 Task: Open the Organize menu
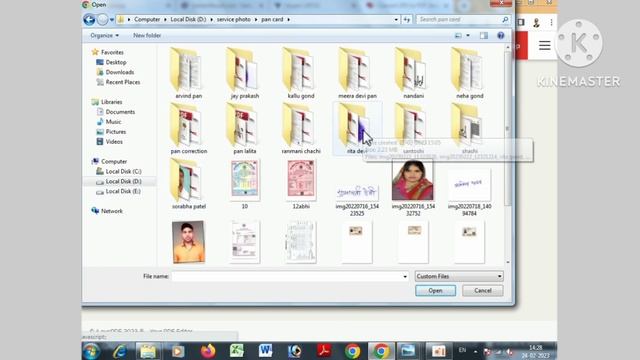[104, 36]
